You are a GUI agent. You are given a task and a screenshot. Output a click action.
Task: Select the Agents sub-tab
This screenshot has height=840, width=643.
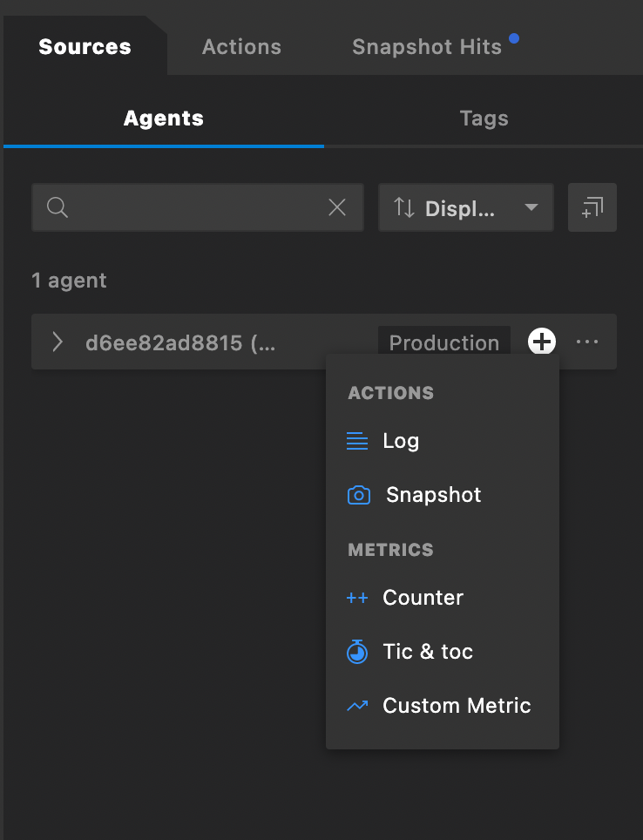coord(164,119)
